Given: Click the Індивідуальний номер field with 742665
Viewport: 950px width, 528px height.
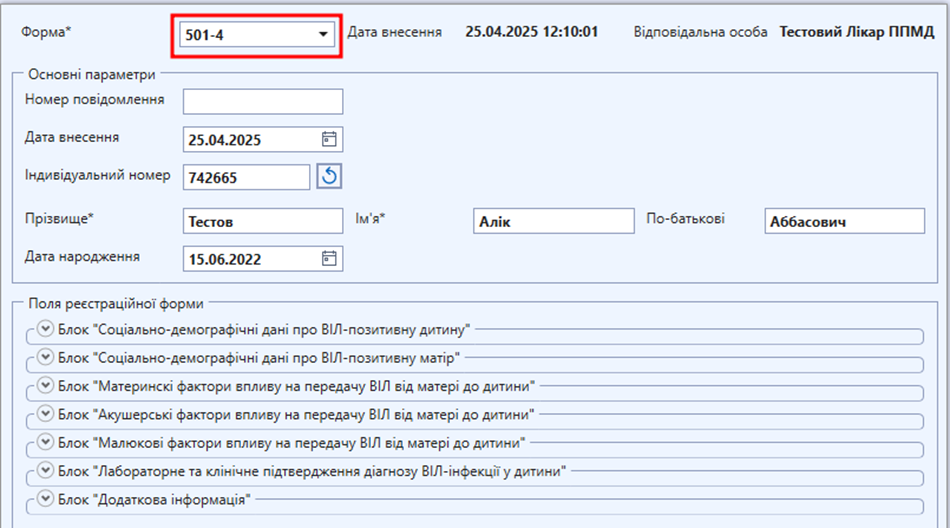Looking at the screenshot, I should pos(246,177).
